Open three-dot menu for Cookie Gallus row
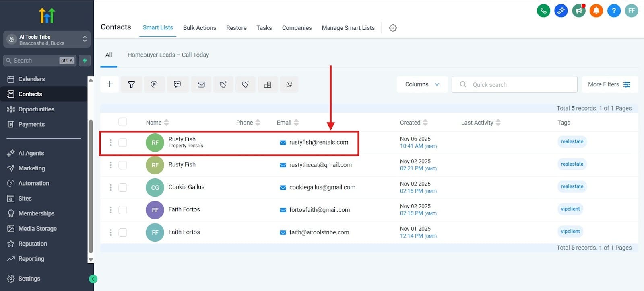Screen dimensions: 644x291 (x=111, y=188)
